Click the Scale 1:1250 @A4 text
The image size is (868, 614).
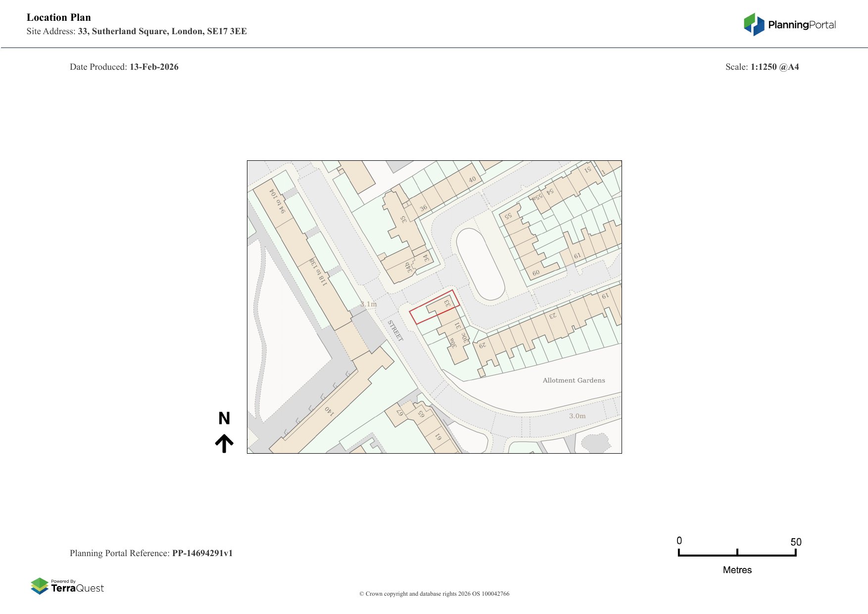762,67
